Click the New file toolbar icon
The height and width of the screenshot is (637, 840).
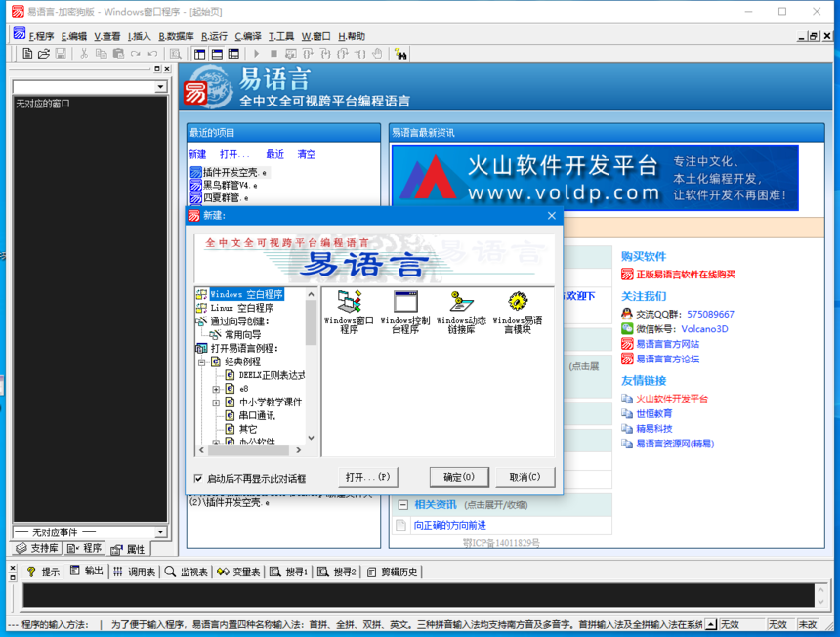pyautogui.click(x=26, y=54)
